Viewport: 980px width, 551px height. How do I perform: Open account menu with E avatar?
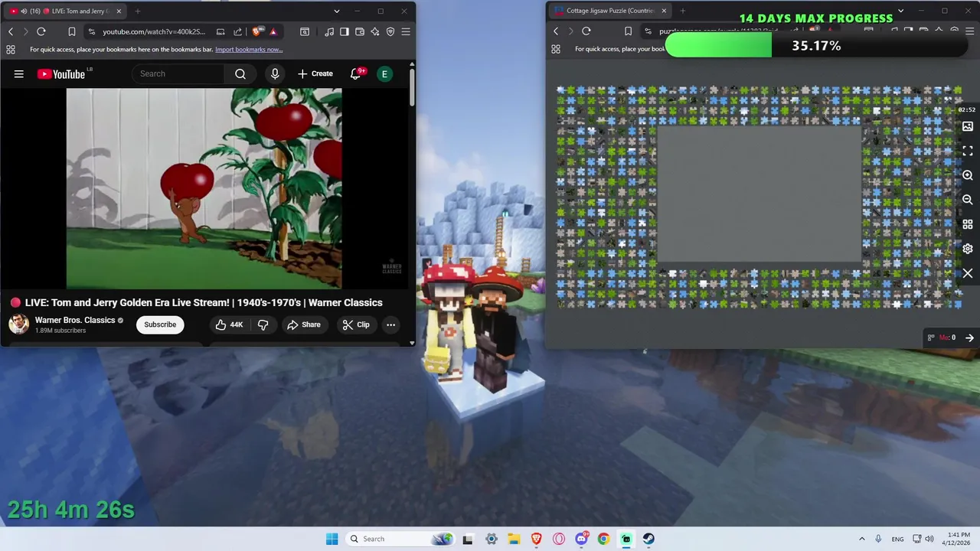[385, 73]
